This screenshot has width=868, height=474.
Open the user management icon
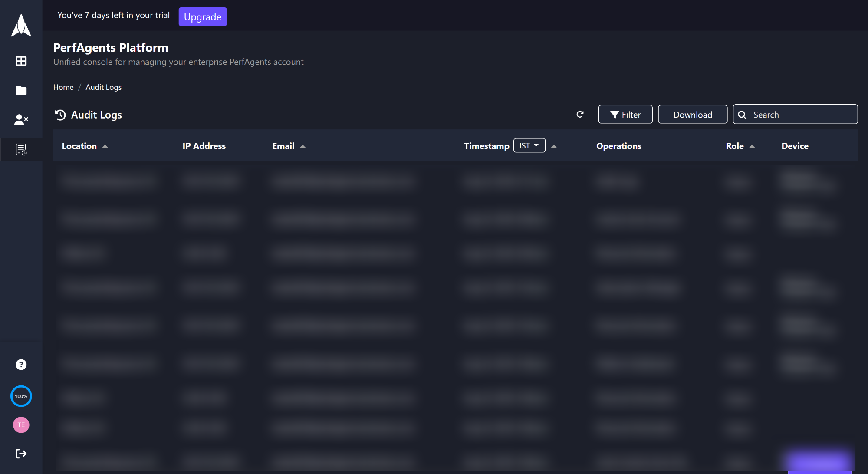click(x=21, y=120)
